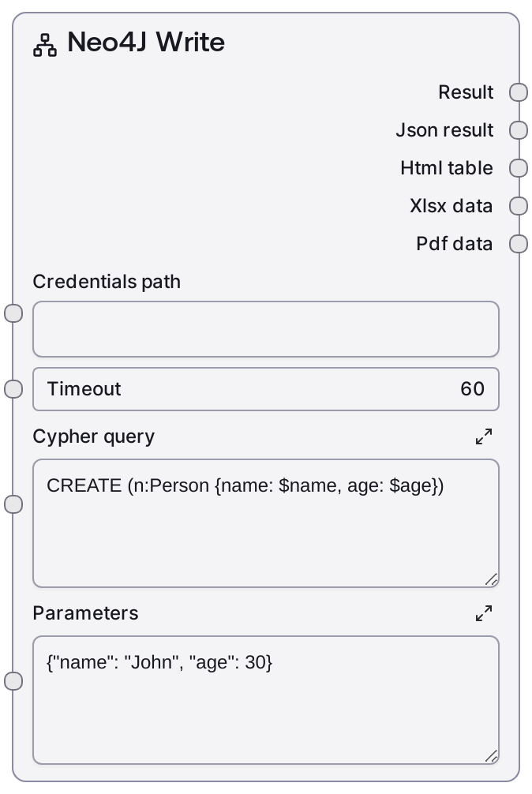
Task: Click the Result output connector
Action: click(x=518, y=92)
